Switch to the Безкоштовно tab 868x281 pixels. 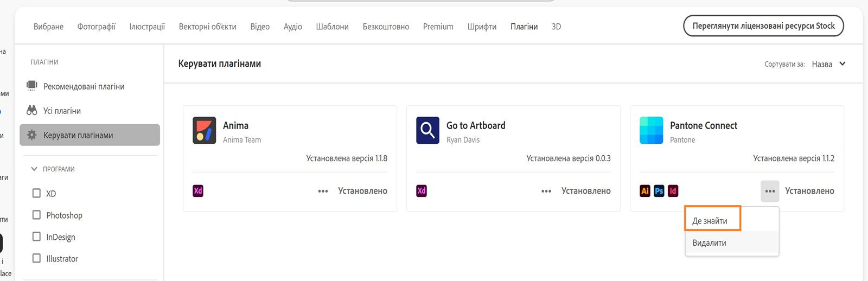click(x=386, y=27)
